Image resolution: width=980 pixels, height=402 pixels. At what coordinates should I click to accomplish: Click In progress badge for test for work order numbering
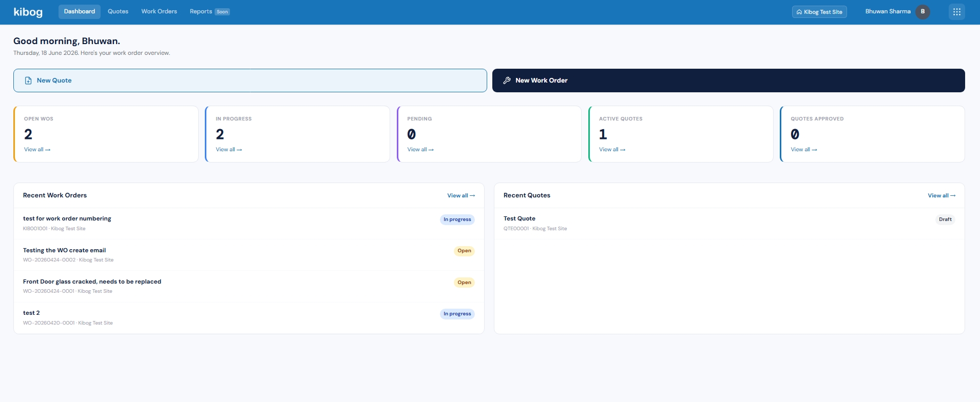[x=457, y=219]
